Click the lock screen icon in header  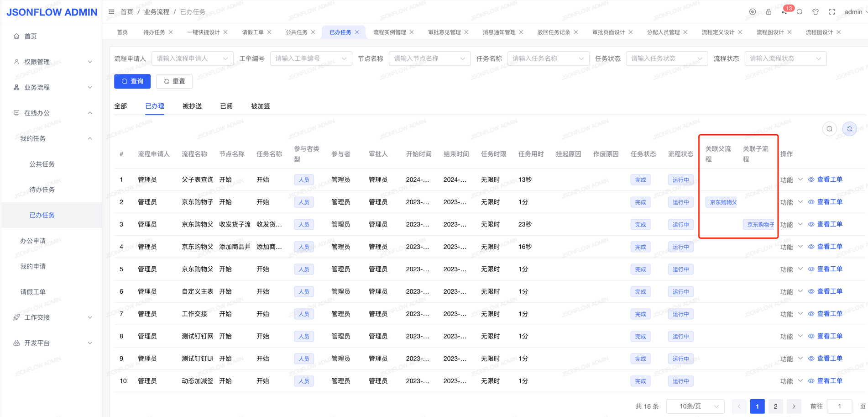(x=769, y=12)
